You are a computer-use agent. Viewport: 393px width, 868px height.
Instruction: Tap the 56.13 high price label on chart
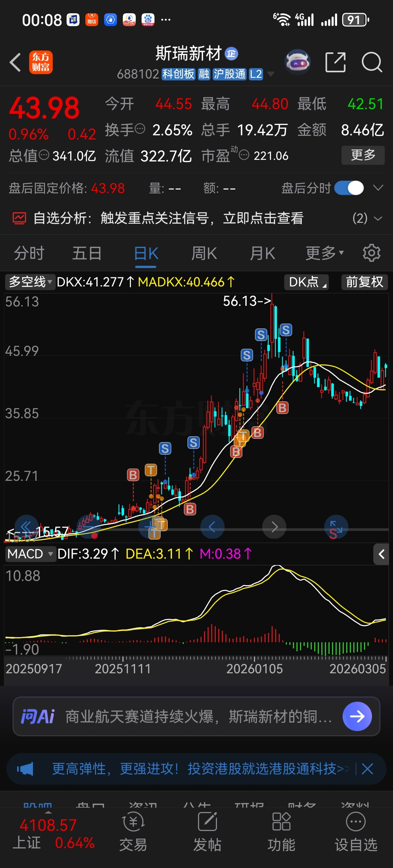click(247, 301)
